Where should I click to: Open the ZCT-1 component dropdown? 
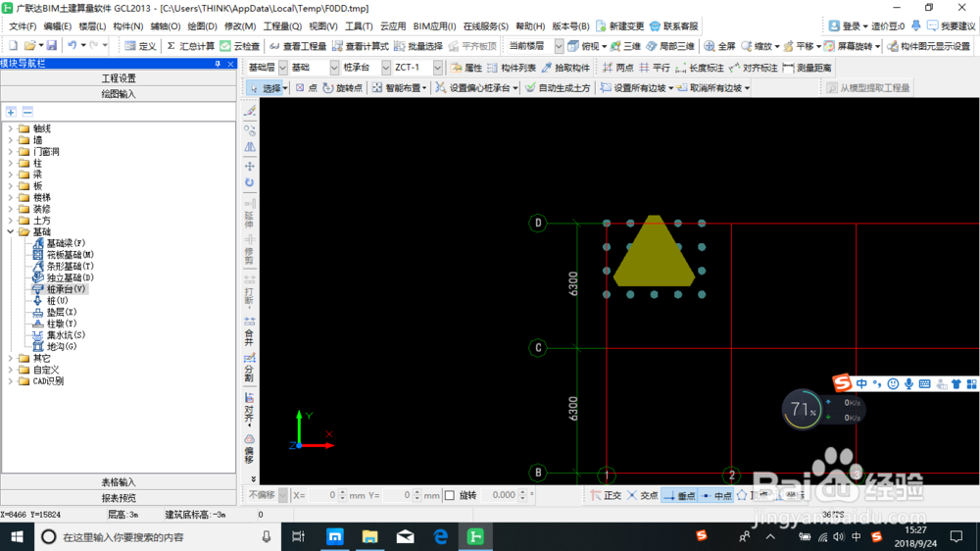pos(437,68)
